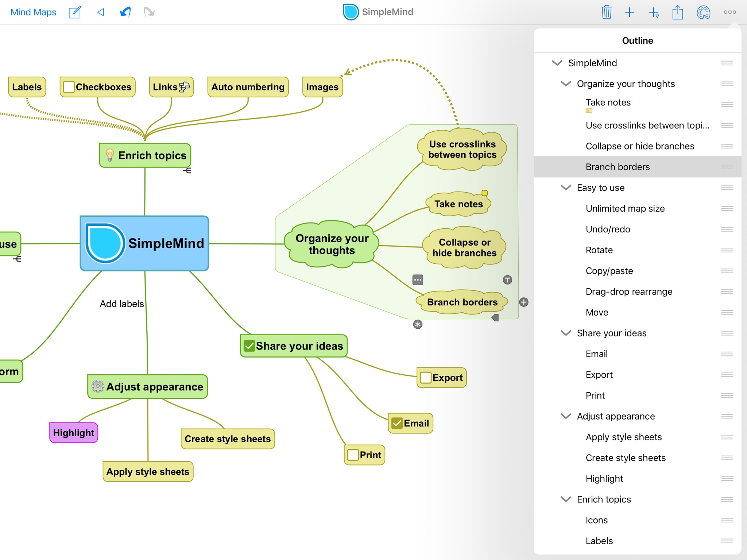
Task: Select the Highlight purple topic node
Action: (x=74, y=433)
